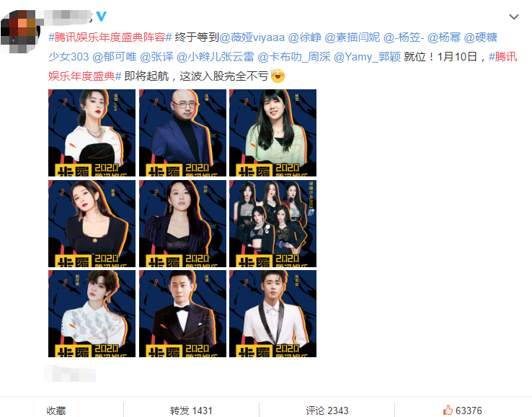This screenshot has width=532, height=417.
Task: Click the blurred user avatar
Action: (19, 31)
